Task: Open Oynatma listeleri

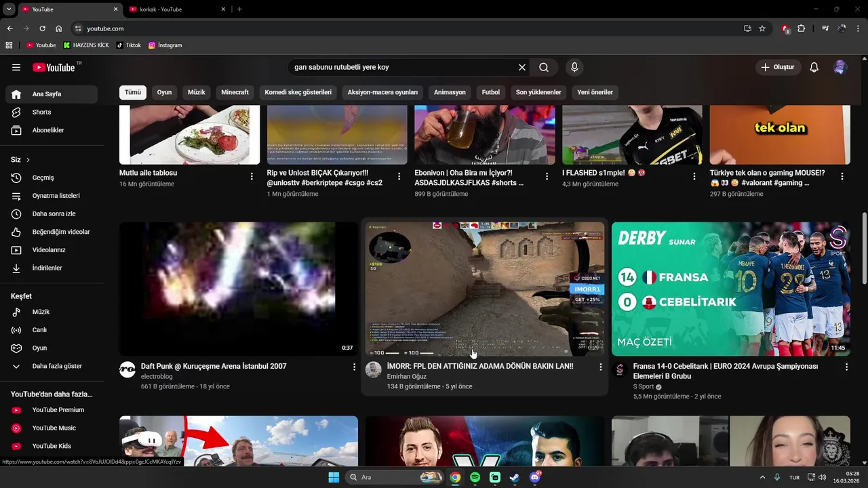Action: click(x=52, y=196)
